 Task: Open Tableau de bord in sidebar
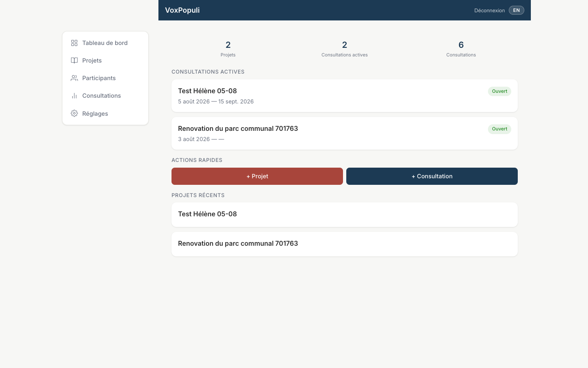[105, 43]
